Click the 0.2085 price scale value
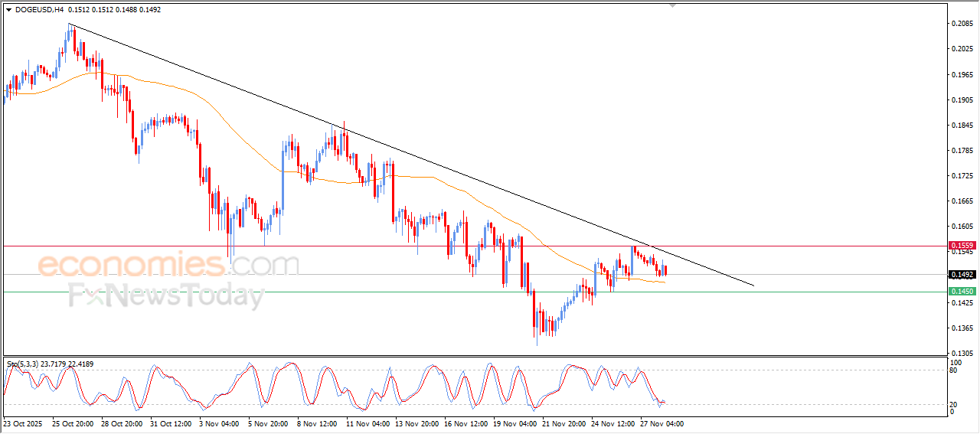The image size is (980, 434). click(x=962, y=24)
